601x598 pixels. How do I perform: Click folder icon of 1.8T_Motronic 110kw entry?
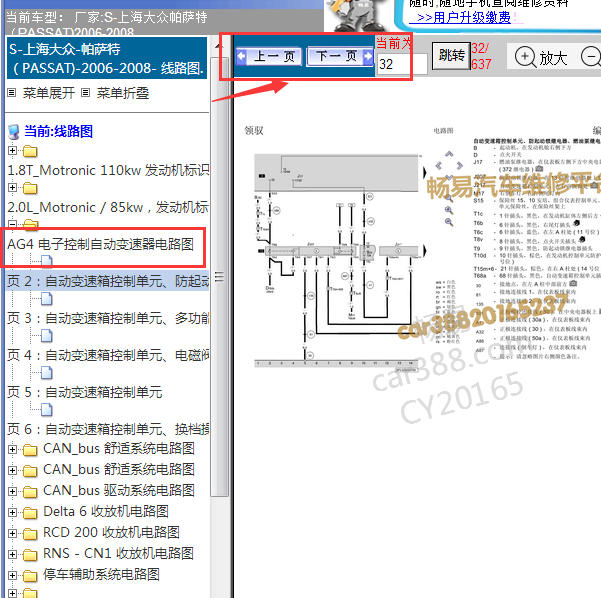point(30,151)
